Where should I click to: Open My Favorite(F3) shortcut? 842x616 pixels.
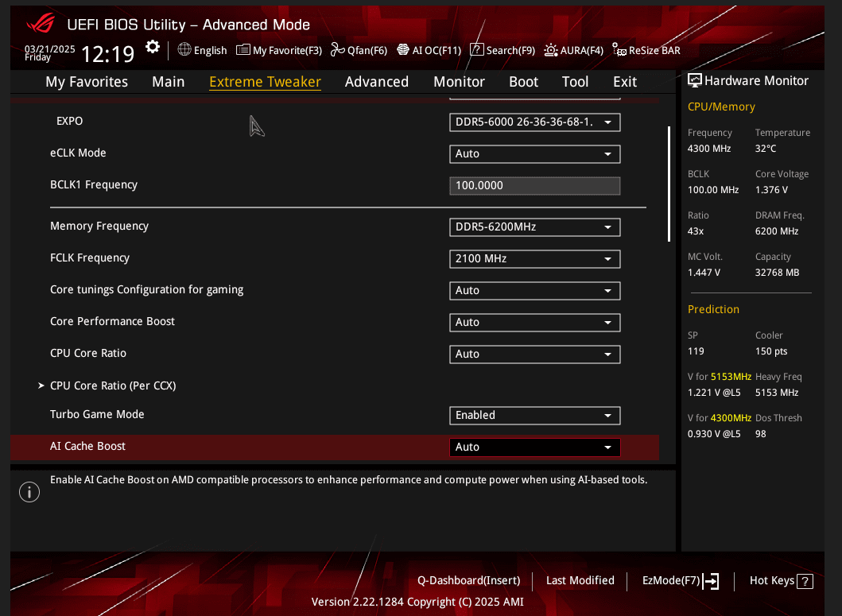coord(279,50)
